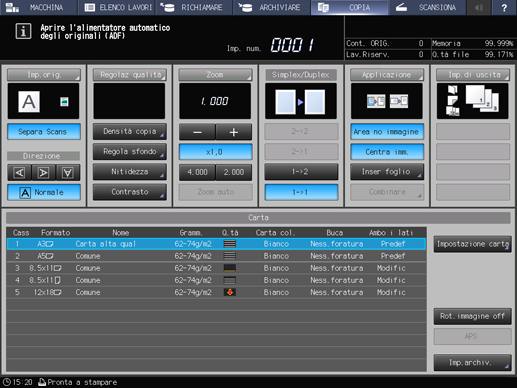Open Imp.di uscita settings
The image size is (517, 388).
click(473, 75)
